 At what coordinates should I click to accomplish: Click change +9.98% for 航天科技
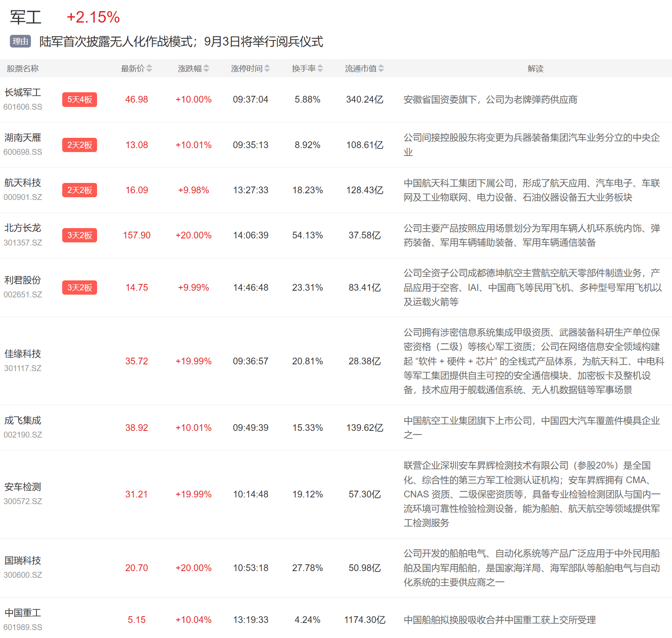[x=193, y=190]
